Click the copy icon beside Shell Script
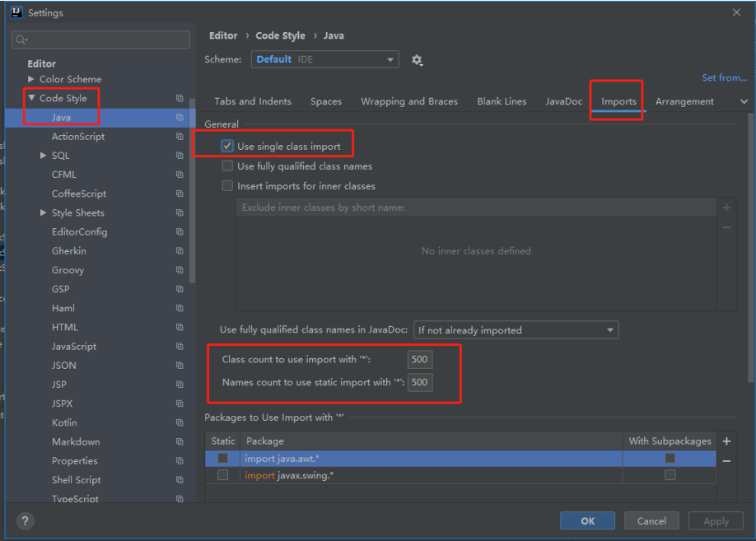This screenshot has height=541, width=756. (180, 480)
